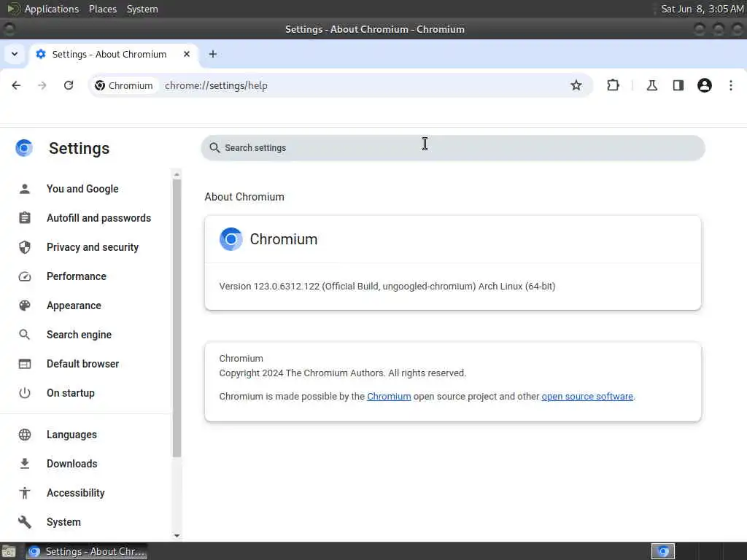Click the browser window icon beside Default browser

coord(25,364)
